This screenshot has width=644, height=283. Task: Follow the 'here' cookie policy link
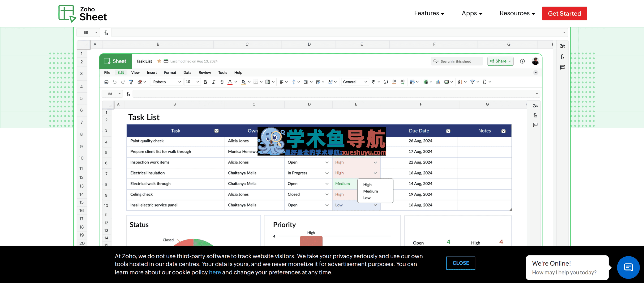[215, 272]
